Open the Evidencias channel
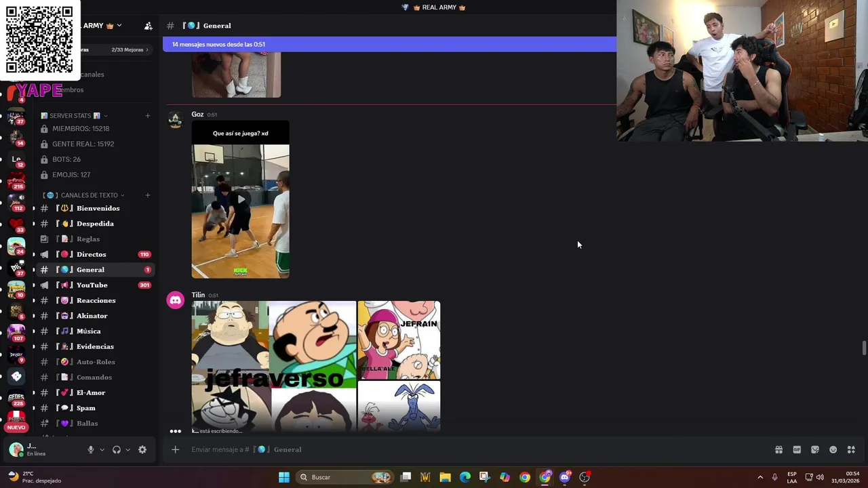 [x=95, y=346]
